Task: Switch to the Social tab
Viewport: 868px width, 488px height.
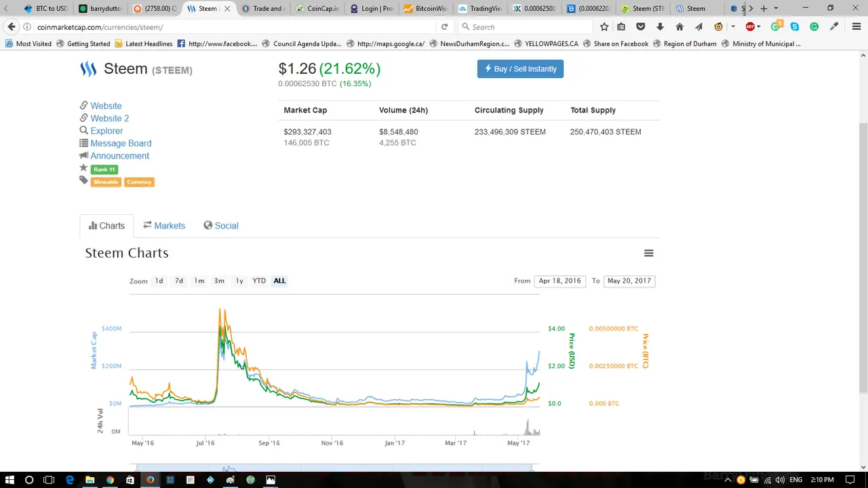Action: (x=221, y=226)
